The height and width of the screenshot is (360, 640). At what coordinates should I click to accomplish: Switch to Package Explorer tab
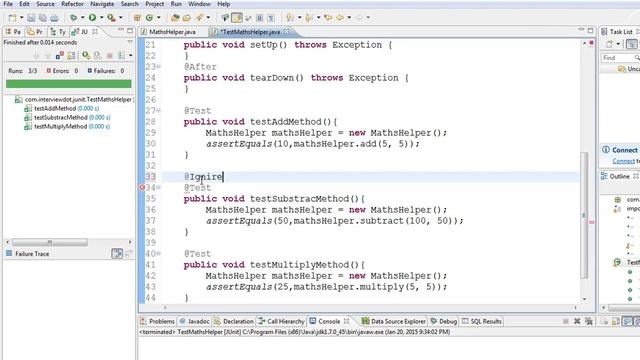13,32
